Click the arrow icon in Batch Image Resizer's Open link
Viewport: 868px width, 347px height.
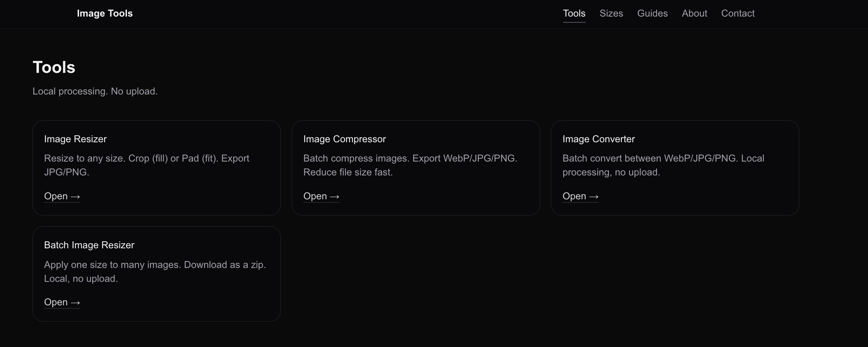tap(76, 302)
